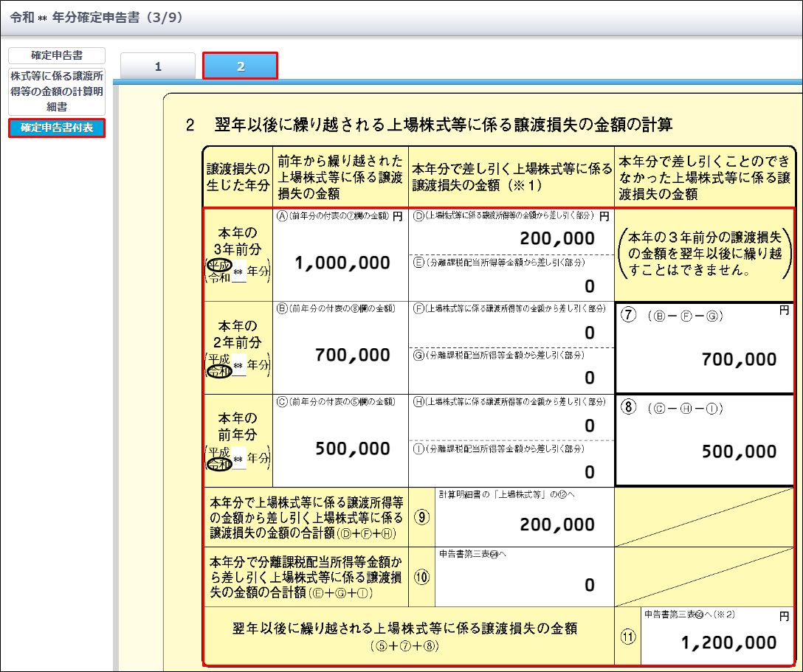This screenshot has width=803, height=672.
Task: Switch to page tab 1
Action: (158, 66)
